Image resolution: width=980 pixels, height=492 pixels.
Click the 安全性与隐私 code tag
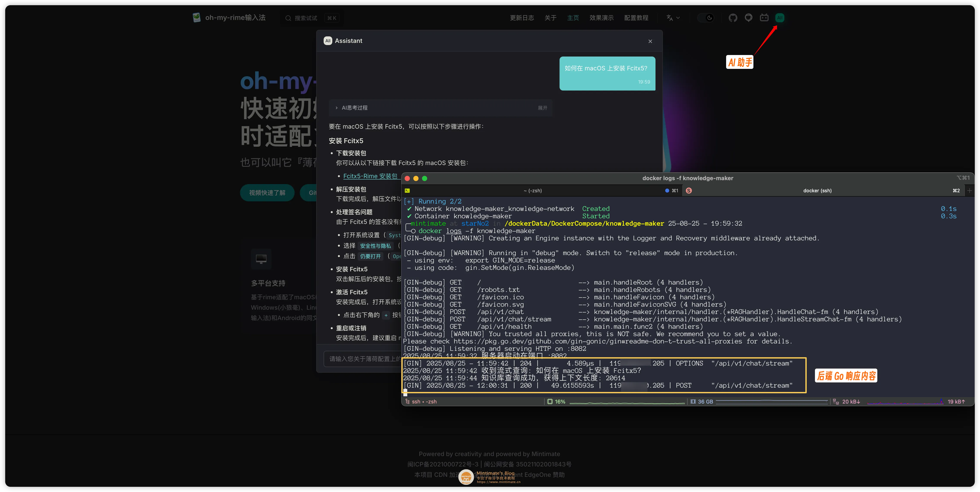(x=375, y=246)
